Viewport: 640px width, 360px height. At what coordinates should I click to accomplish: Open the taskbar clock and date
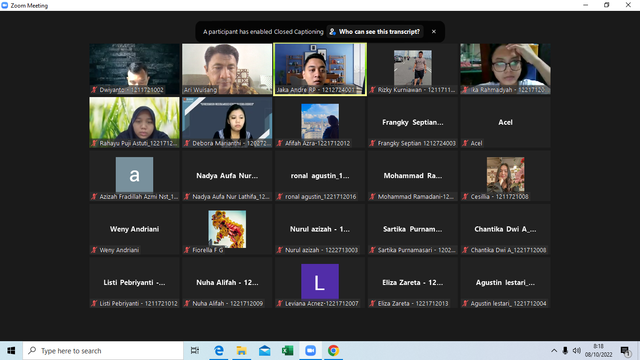click(x=598, y=351)
